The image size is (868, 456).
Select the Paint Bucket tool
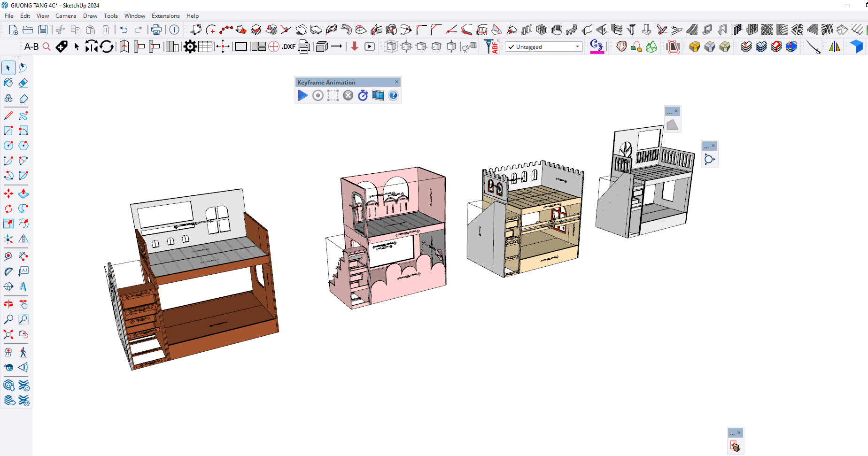coord(8,83)
